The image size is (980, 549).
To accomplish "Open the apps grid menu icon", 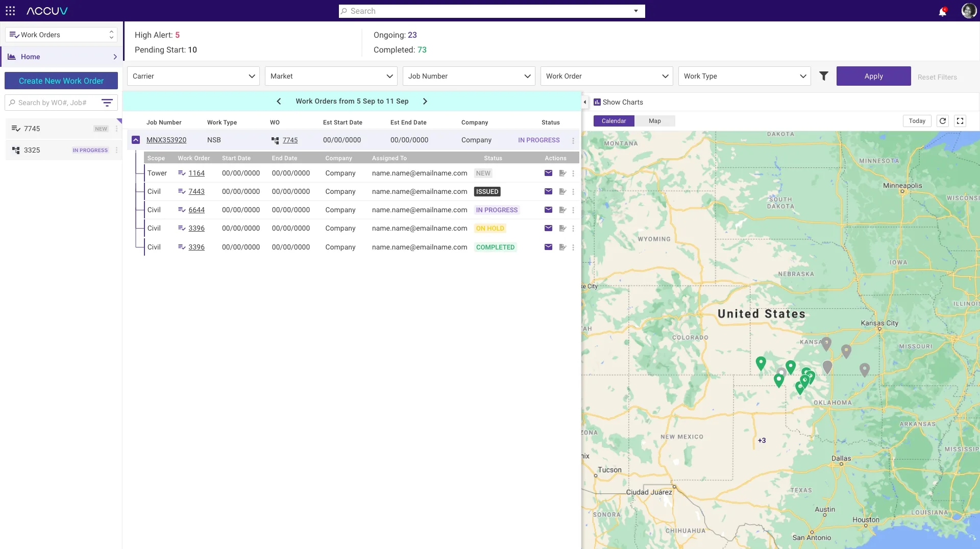I will coord(10,11).
